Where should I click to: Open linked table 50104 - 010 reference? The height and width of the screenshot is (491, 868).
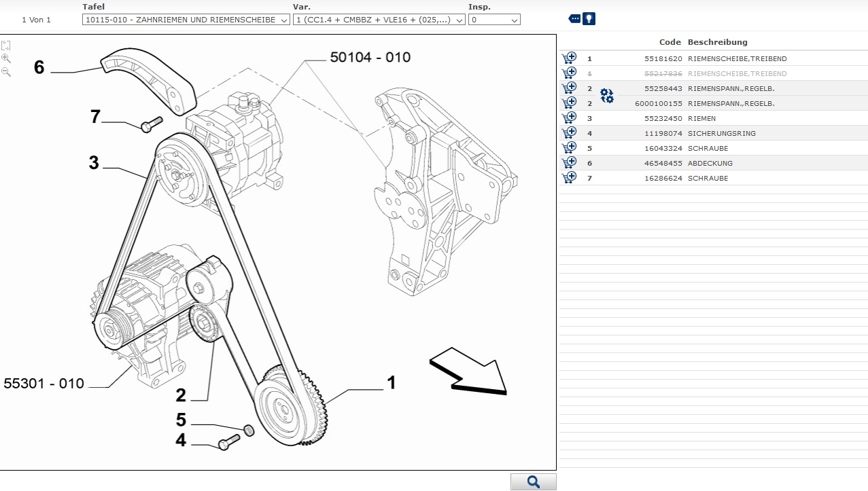(x=370, y=58)
